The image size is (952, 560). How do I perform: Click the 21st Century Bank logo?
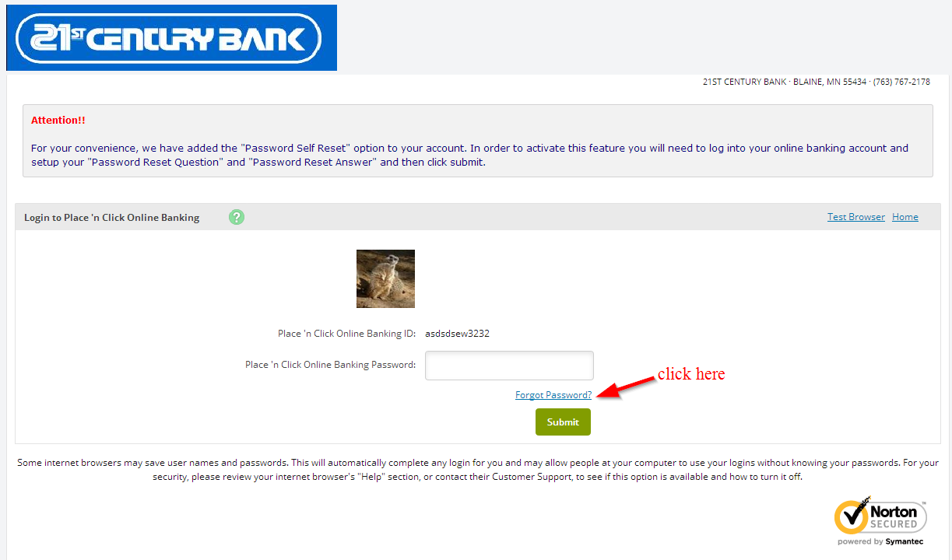point(171,37)
